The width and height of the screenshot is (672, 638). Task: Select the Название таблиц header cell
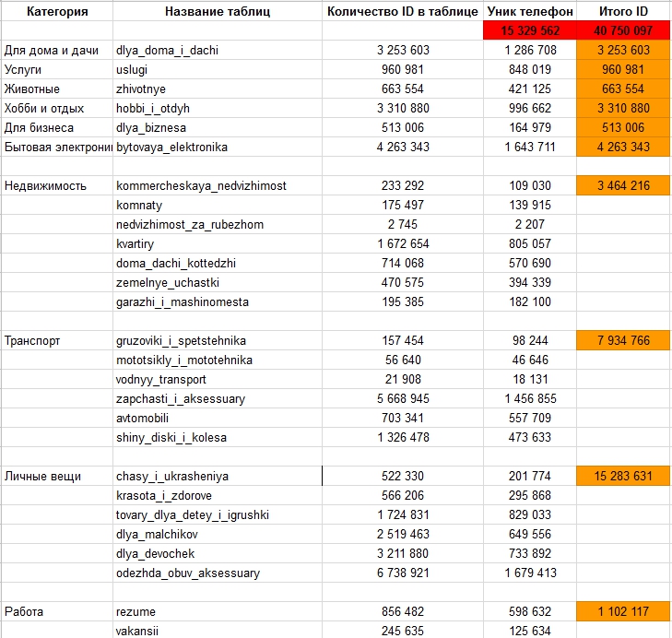[218, 11]
